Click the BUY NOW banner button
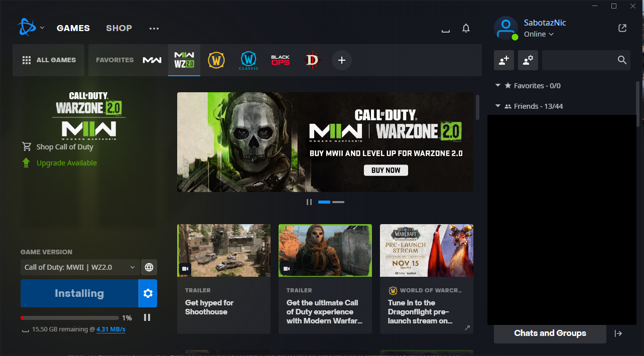Viewport: 644px width, 356px height. coord(386,170)
